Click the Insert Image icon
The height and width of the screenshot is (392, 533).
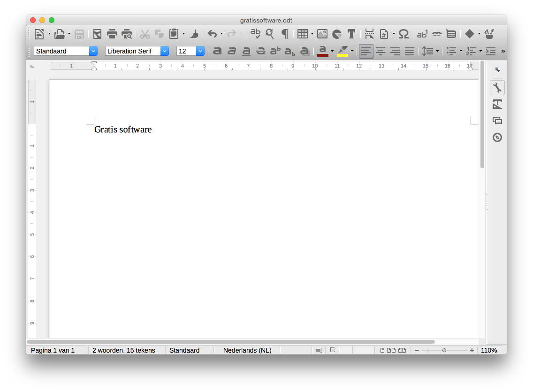tap(322, 34)
